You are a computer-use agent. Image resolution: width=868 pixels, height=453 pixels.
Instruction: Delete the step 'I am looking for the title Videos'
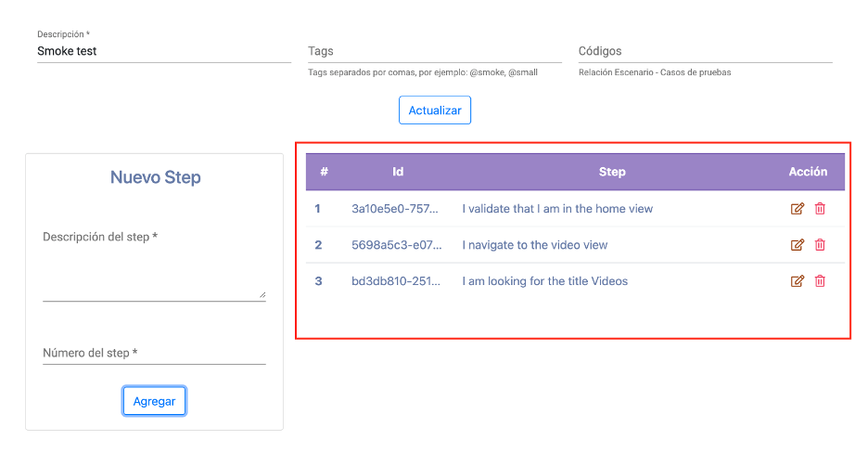coord(820,280)
